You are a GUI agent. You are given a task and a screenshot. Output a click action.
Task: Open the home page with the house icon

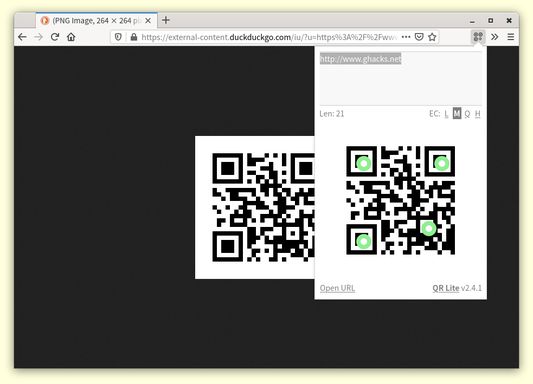[x=71, y=37]
